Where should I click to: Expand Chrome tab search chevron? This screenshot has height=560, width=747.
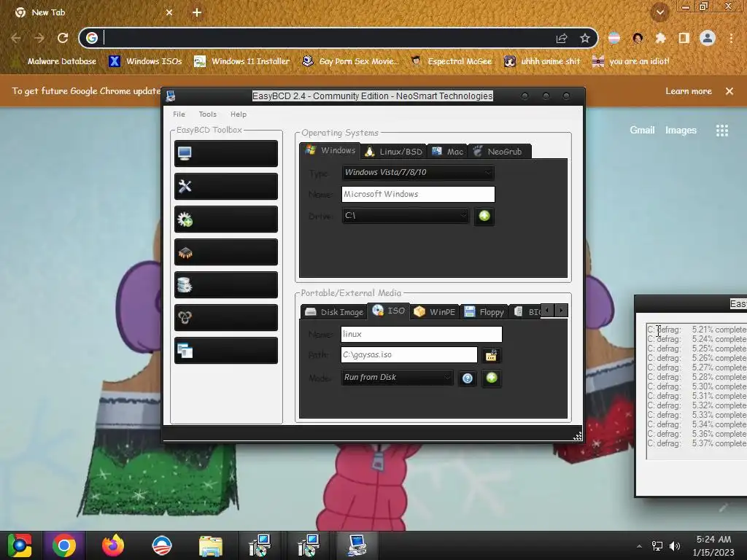coord(659,12)
